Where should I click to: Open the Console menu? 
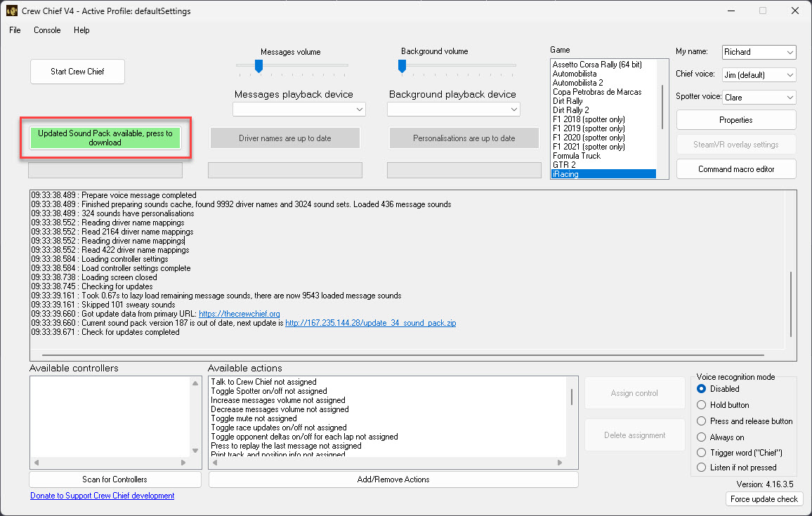(46, 30)
